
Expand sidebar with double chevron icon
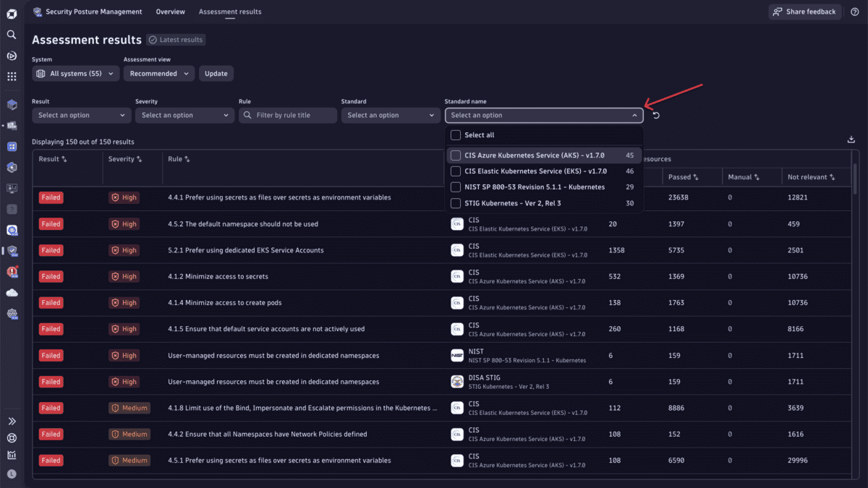[12, 421]
